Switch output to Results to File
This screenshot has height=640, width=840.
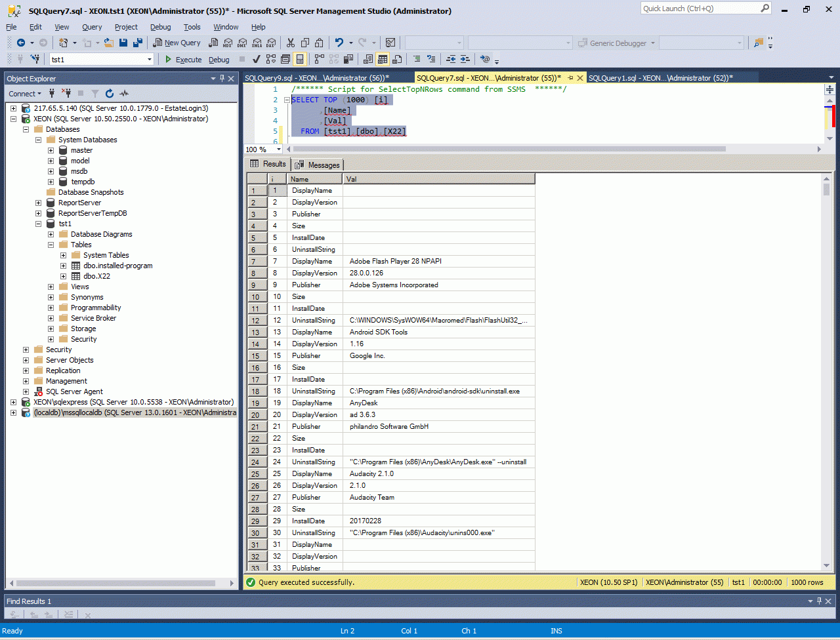pyautogui.click(x=397, y=59)
